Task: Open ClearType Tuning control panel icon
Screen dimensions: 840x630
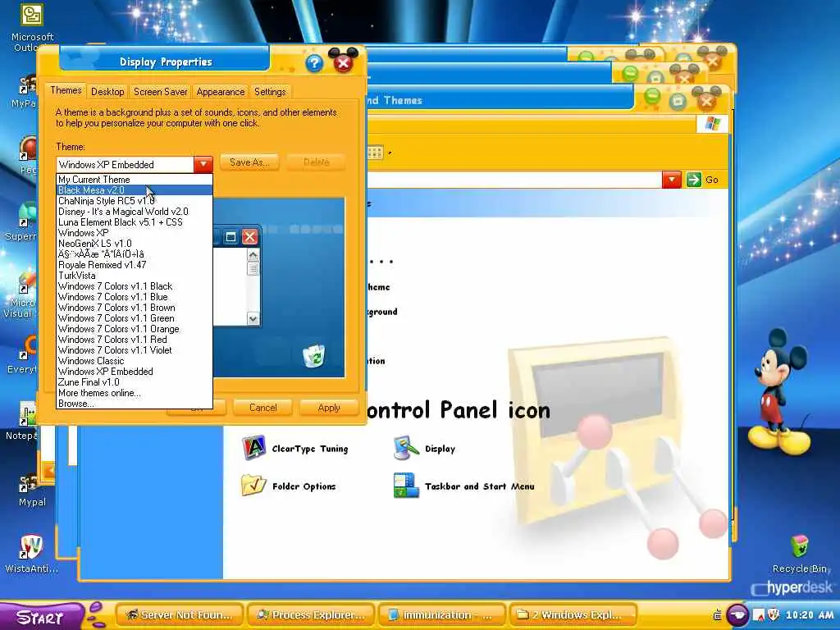Action: [294, 449]
